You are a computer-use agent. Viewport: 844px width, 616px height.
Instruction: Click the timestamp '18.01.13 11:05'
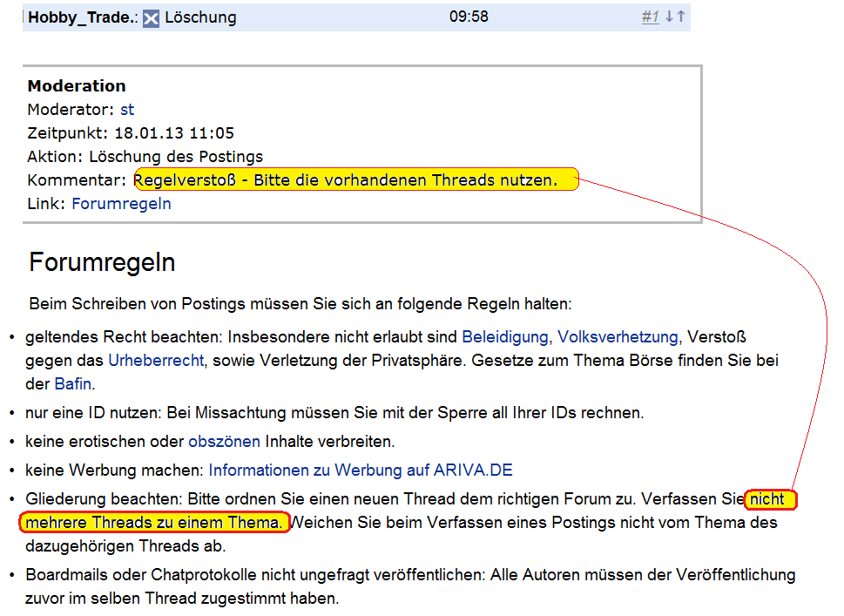(x=174, y=133)
